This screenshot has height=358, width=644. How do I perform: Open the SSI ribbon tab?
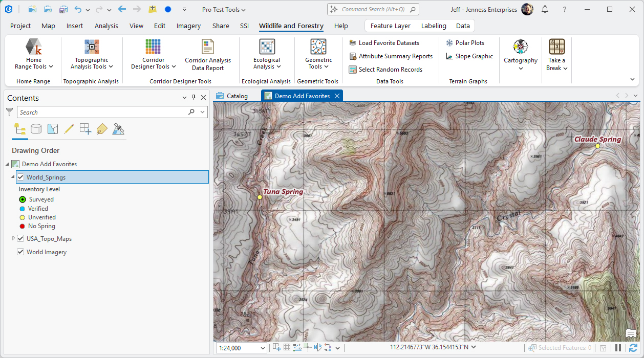(x=245, y=26)
